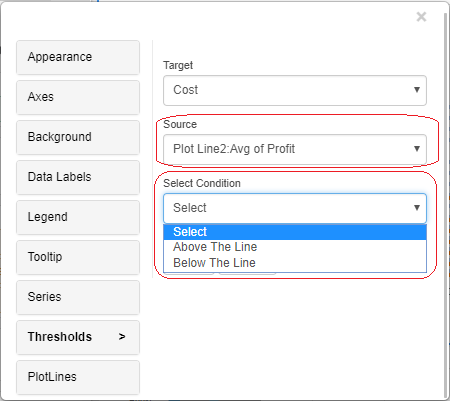Open the Tooltip settings tab
Viewport: 450px width, 401px height.
click(x=78, y=257)
